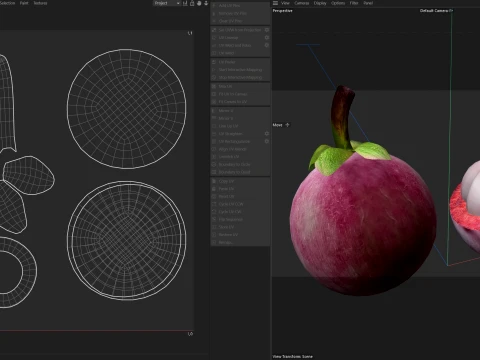This screenshot has height=360, width=480.
Task: Click the UV Rectangularize icon
Action: click(214, 141)
